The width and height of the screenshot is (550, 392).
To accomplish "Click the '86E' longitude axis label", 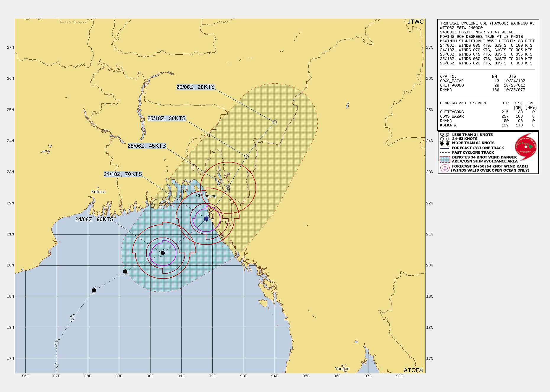I will point(25,376).
